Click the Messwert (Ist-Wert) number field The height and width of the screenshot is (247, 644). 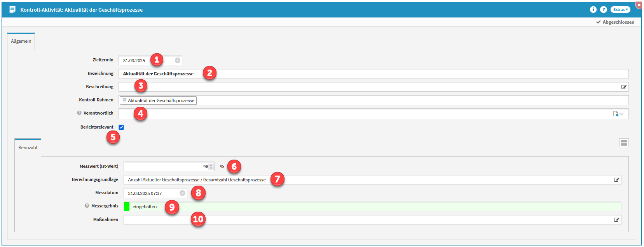(169, 166)
